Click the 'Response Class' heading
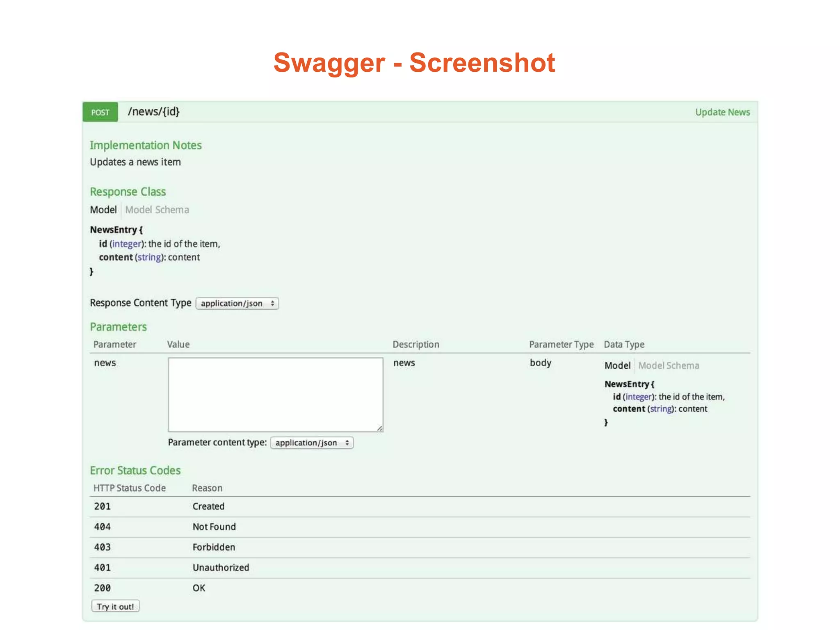This screenshot has width=840, height=630. [x=128, y=192]
